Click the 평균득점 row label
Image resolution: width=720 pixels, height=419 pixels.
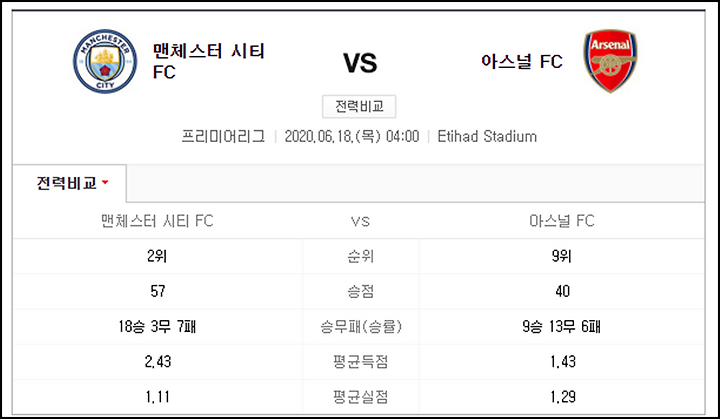[360, 362]
